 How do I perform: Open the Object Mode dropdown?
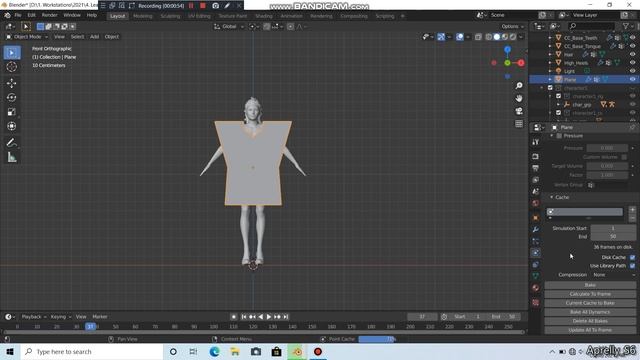[x=27, y=37]
